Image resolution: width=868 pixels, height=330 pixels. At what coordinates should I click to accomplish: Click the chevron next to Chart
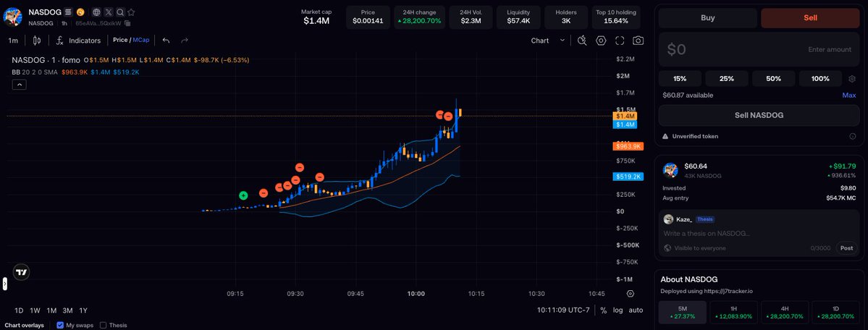click(562, 41)
